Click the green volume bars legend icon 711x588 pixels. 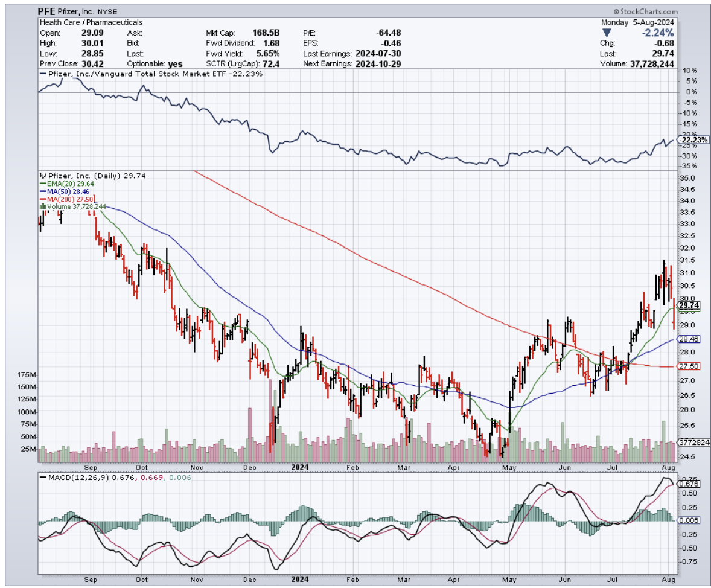tap(42, 206)
